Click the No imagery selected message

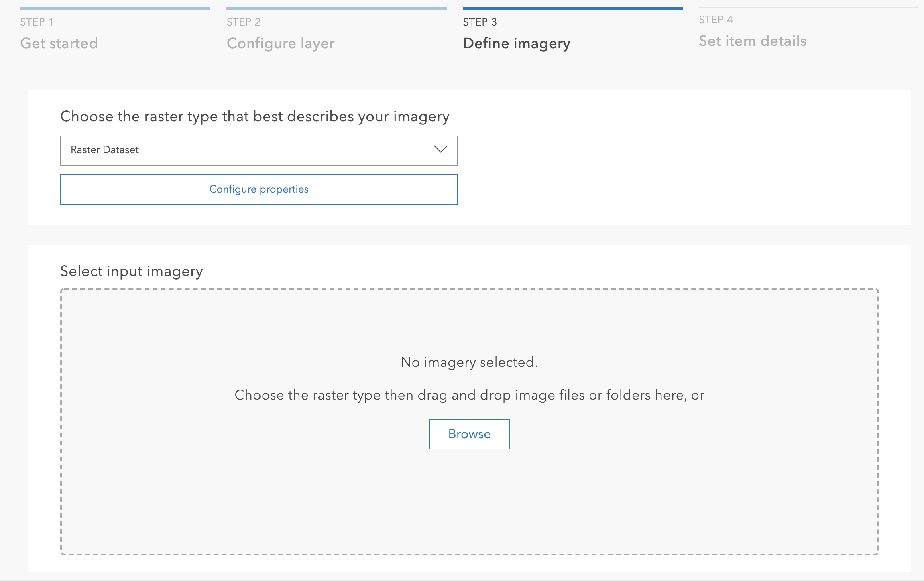coord(469,362)
